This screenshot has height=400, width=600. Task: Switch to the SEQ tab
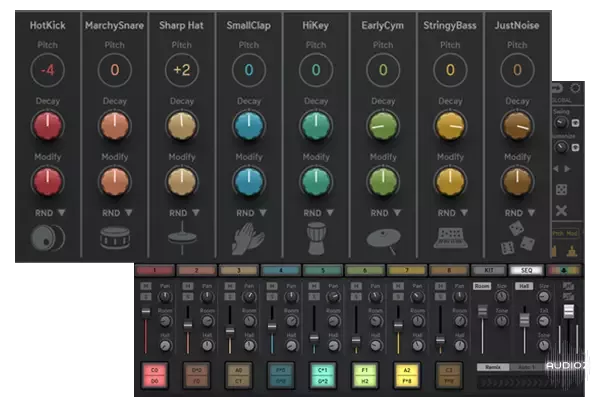tap(527, 270)
